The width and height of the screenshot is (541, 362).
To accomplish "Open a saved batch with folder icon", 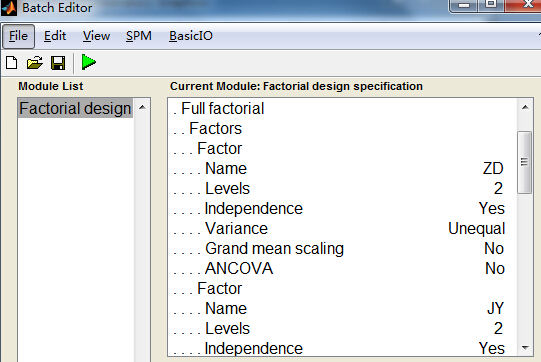I will click(35, 63).
